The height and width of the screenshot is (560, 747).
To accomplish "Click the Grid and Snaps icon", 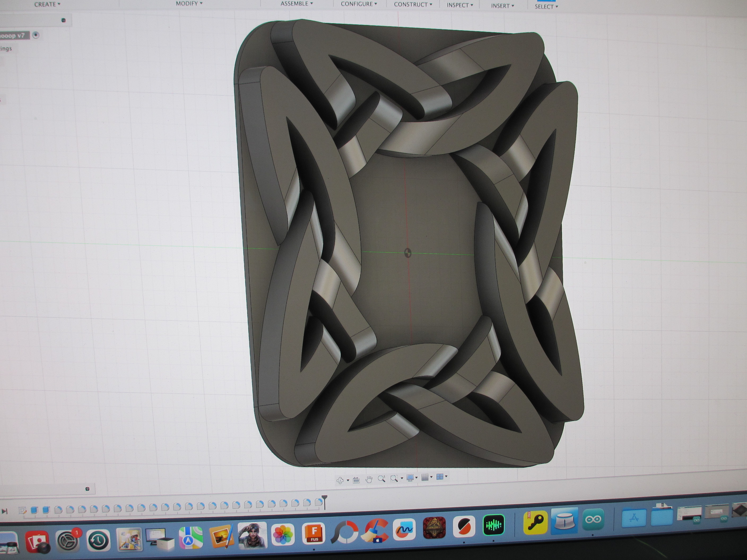I will pos(425,477).
